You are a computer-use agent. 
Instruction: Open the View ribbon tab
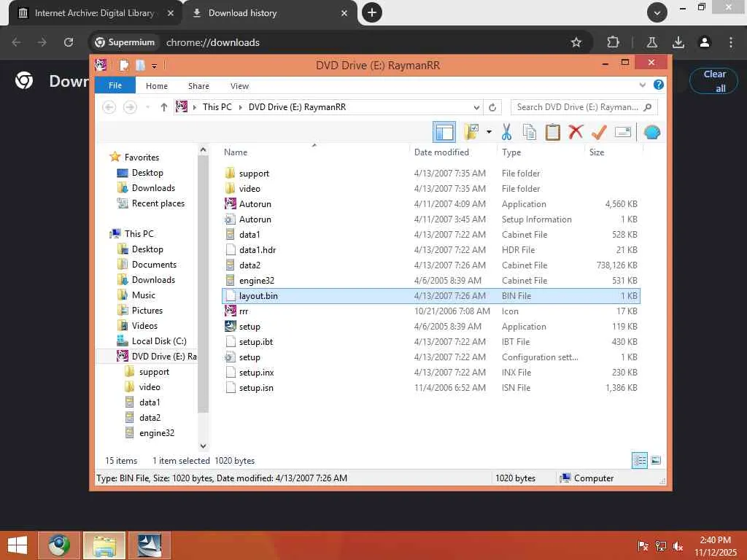(x=239, y=86)
